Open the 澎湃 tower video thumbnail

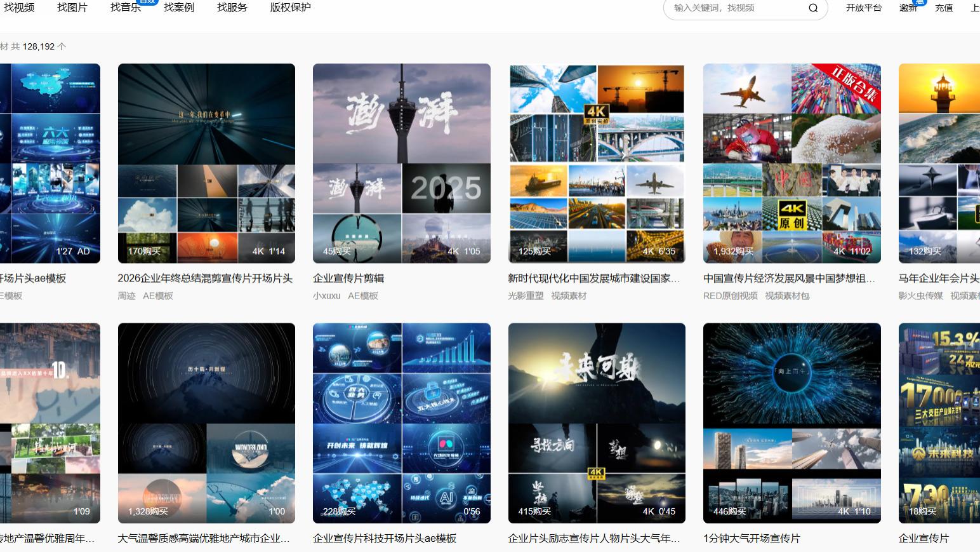pyautogui.click(x=402, y=163)
